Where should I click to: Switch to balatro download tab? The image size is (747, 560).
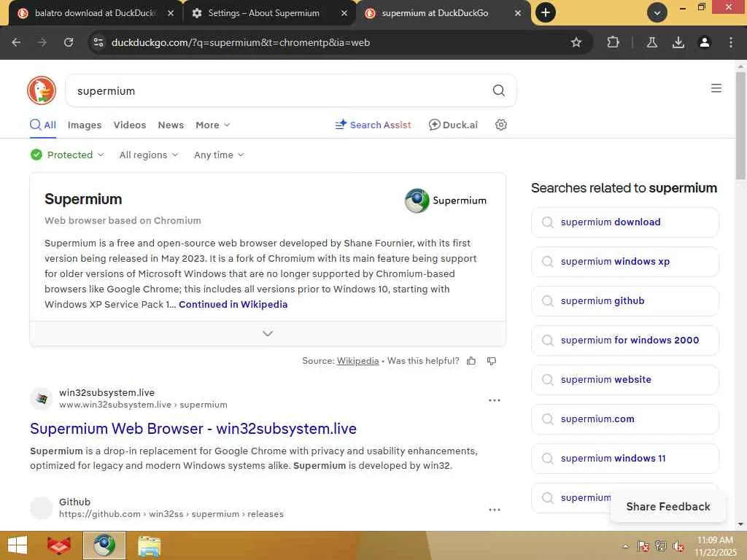click(x=96, y=13)
